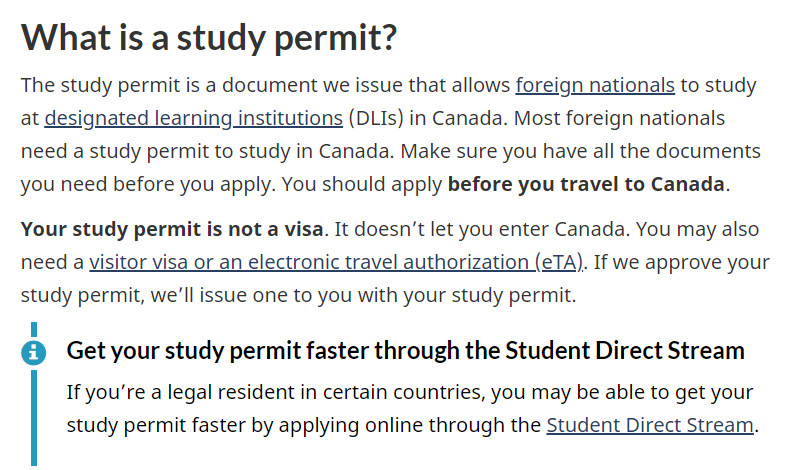Follow the visitor visa or eTA link
786x470 pixels.
click(336, 263)
